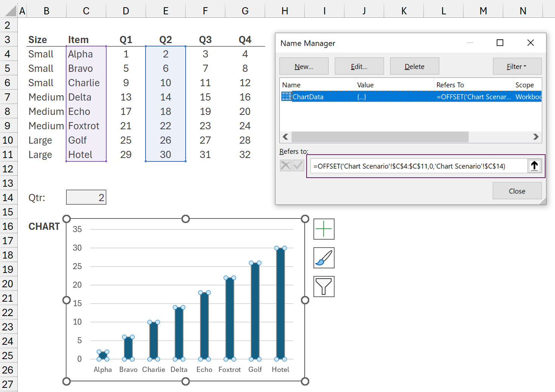The height and width of the screenshot is (392, 555).
Task: Click inside the Refers to formula field
Action: pyautogui.click(x=418, y=166)
